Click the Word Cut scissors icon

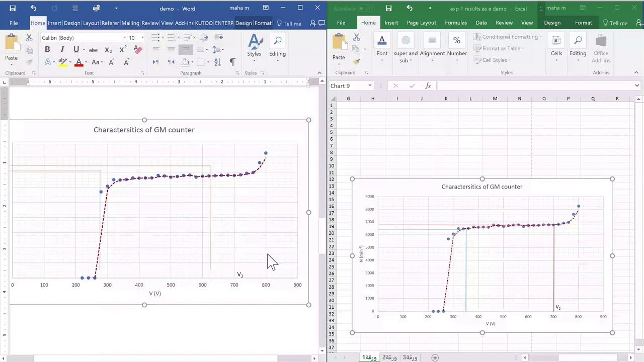(29, 38)
